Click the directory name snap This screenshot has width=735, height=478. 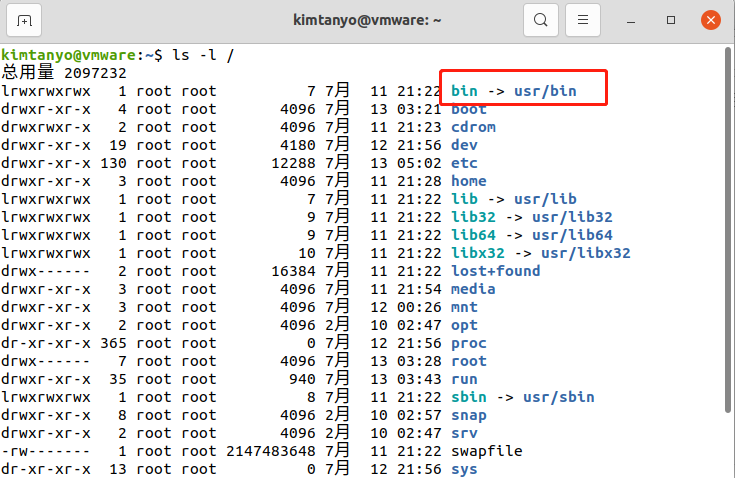(x=469, y=415)
